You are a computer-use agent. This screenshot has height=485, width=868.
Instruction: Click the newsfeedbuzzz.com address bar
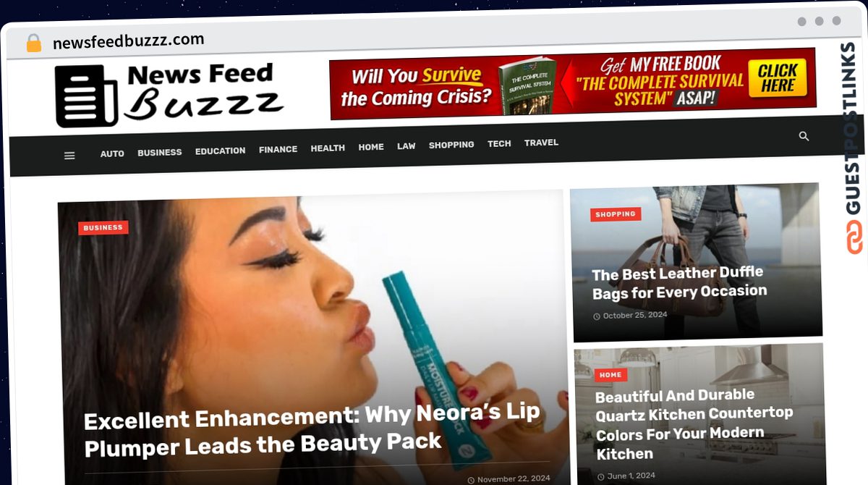[129, 41]
